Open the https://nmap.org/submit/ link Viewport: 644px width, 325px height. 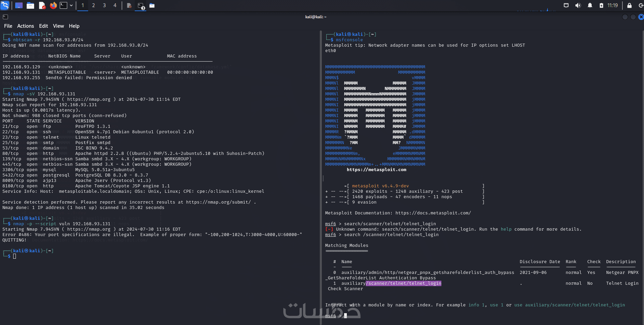[x=218, y=202]
